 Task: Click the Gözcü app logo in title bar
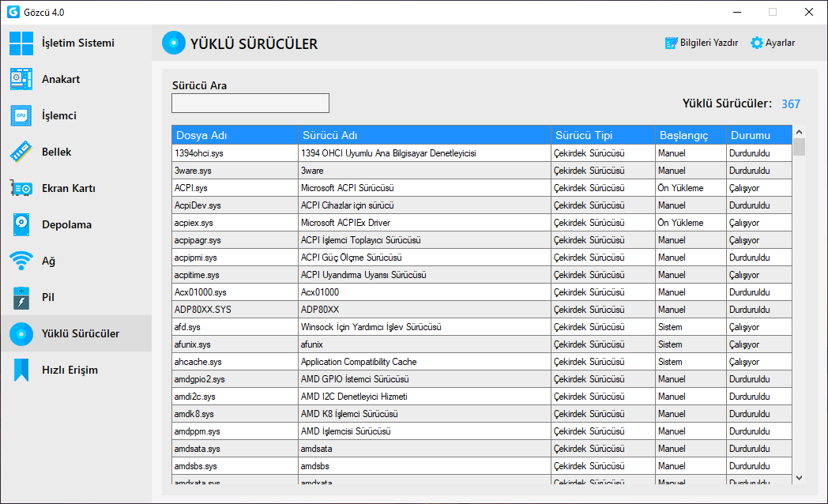tap(13, 12)
